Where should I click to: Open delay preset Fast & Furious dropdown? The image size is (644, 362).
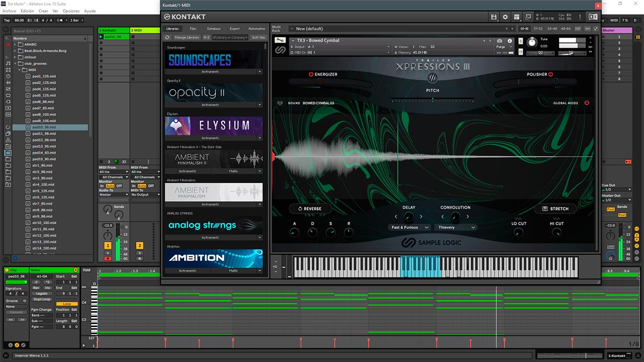click(x=411, y=227)
